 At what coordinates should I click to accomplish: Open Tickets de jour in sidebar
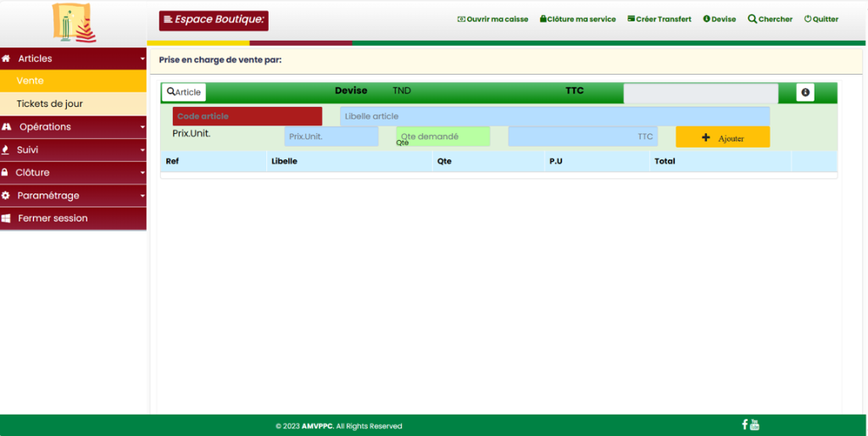(73, 103)
